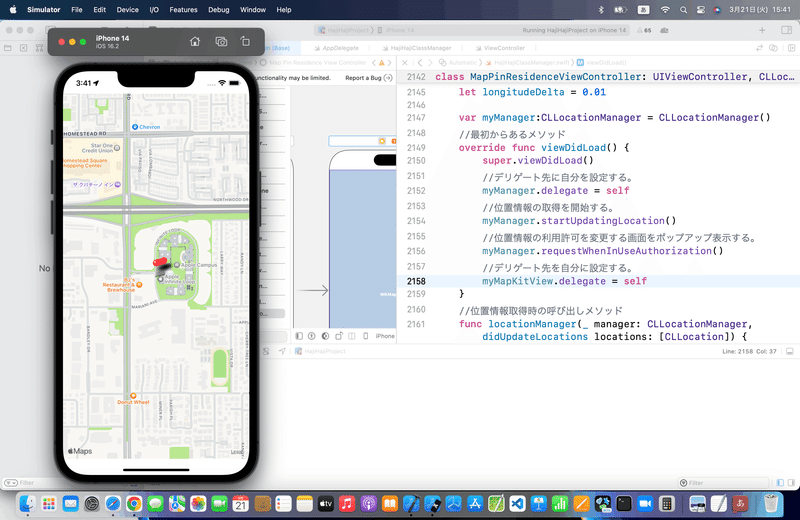Open the Simulator Device menu

127,10
